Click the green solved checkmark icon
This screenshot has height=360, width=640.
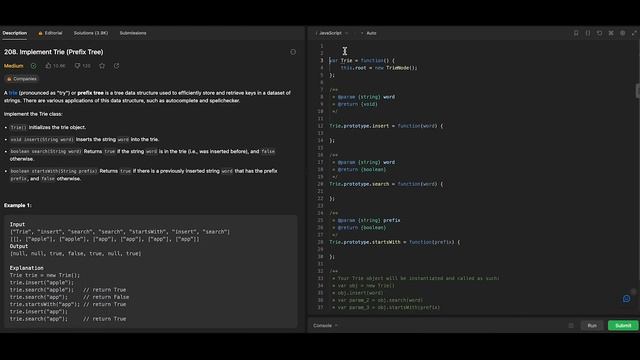click(x=33, y=66)
